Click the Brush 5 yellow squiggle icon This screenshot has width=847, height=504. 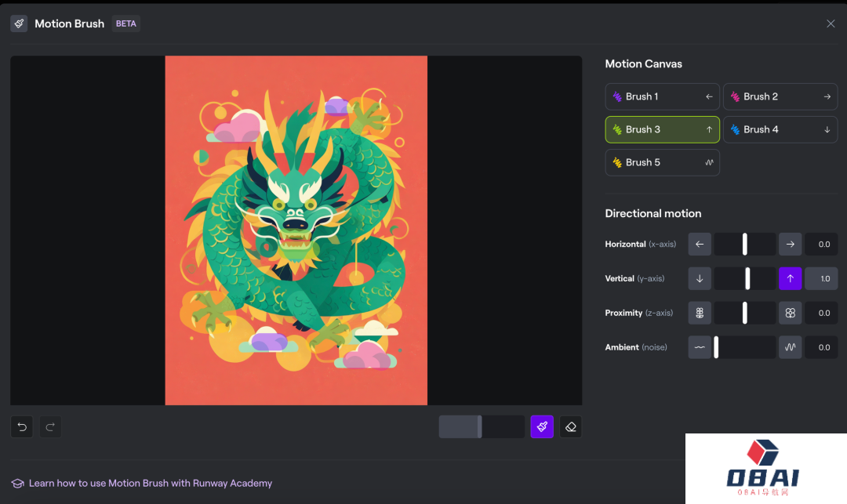click(617, 162)
